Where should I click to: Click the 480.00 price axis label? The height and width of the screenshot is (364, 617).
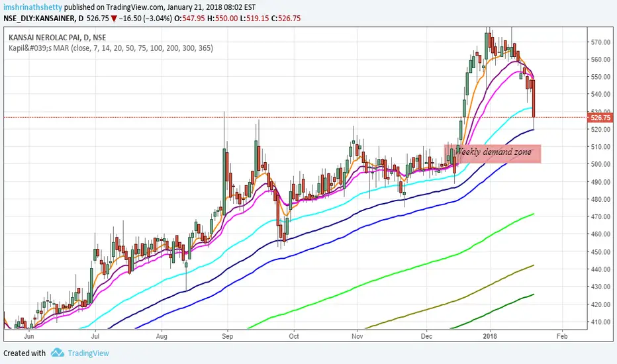coord(600,199)
